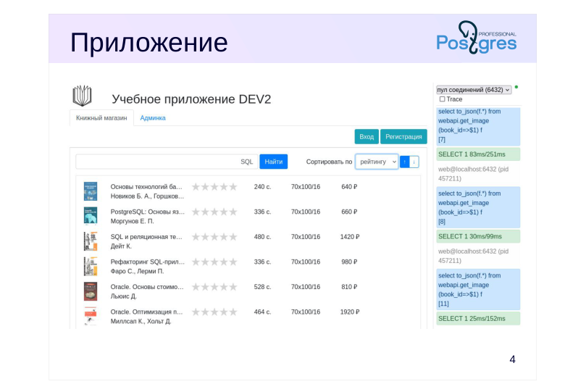Viewport: 586px width, 392px height.
Task: Click the Сортировать по label
Action: pyautogui.click(x=329, y=162)
